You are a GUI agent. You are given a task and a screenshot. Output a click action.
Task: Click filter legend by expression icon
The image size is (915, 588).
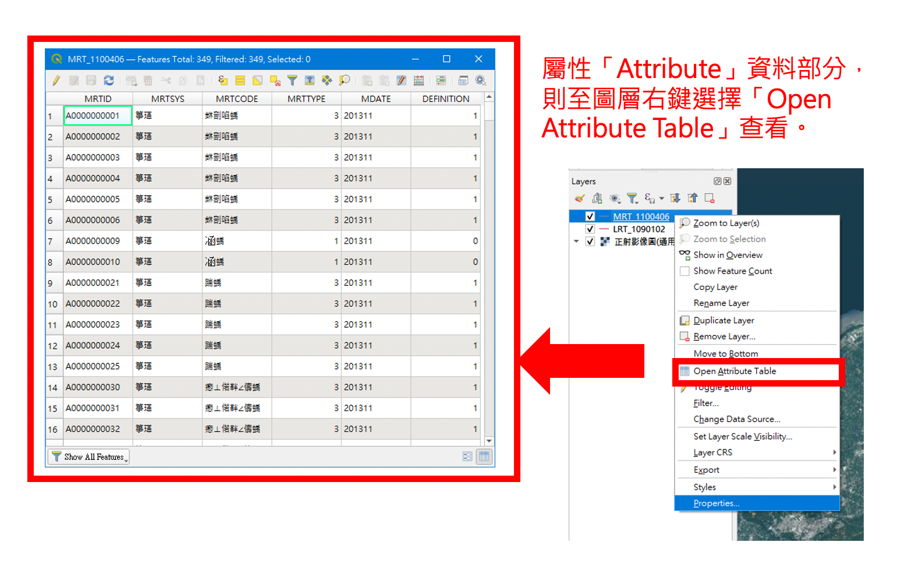click(650, 199)
